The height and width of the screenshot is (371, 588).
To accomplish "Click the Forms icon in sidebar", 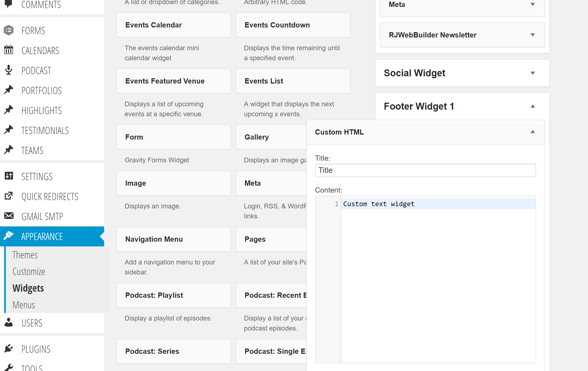I will [9, 30].
